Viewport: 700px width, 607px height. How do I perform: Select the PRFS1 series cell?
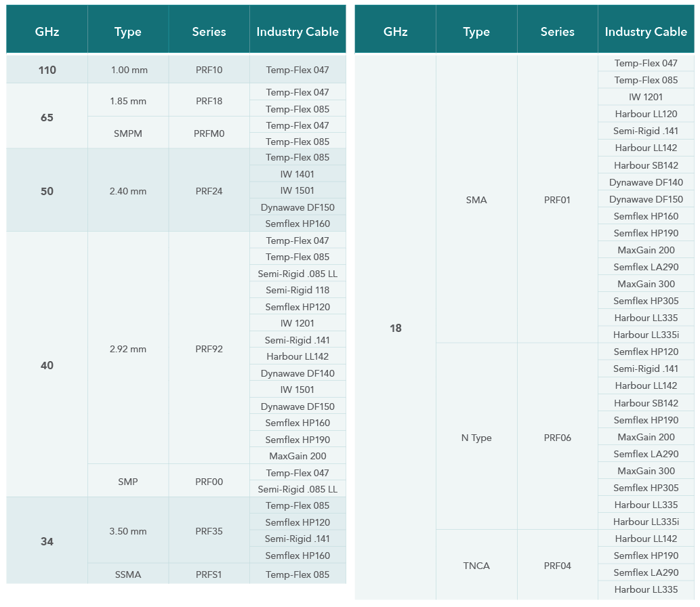point(209,574)
